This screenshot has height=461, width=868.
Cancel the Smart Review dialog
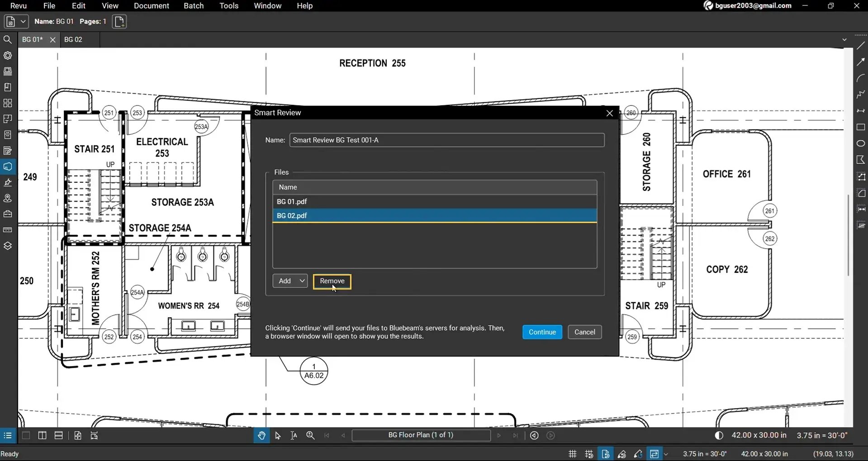[585, 332]
